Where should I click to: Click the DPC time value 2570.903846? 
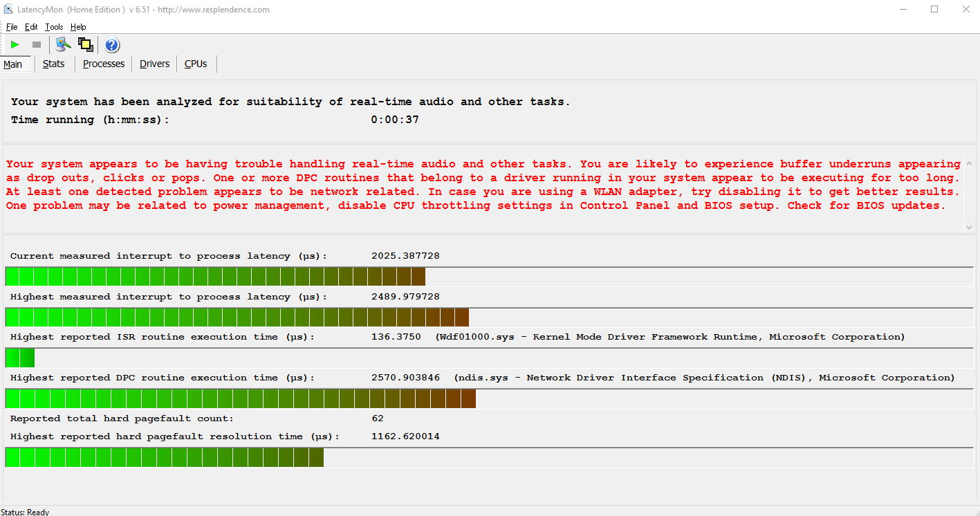[x=405, y=378]
